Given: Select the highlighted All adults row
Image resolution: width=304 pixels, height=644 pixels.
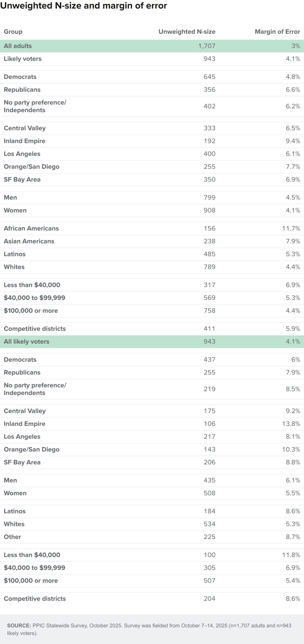Looking at the screenshot, I should pos(152,46).
